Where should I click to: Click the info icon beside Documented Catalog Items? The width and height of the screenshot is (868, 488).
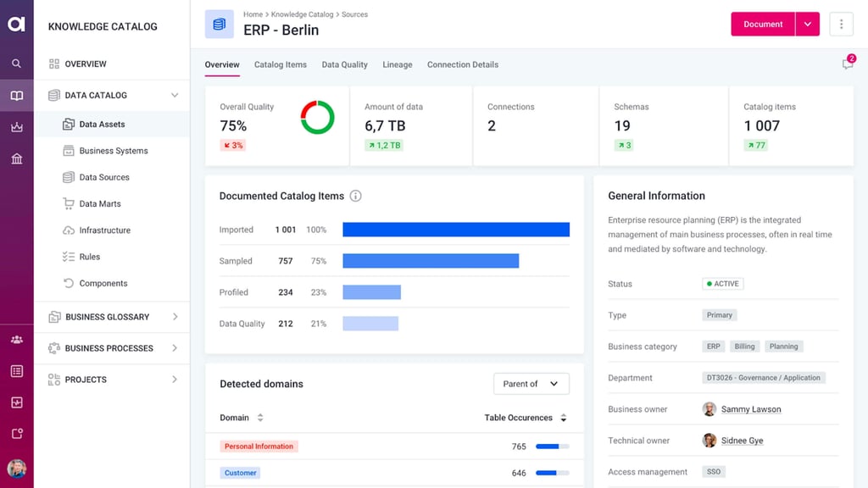tap(355, 196)
